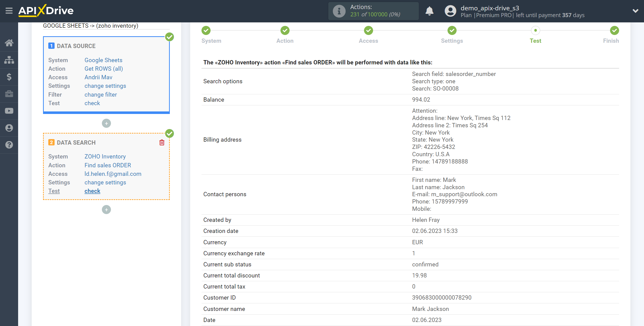Select the Created by value Helen Fray
Image resolution: width=644 pixels, height=326 pixels.
[x=426, y=220]
